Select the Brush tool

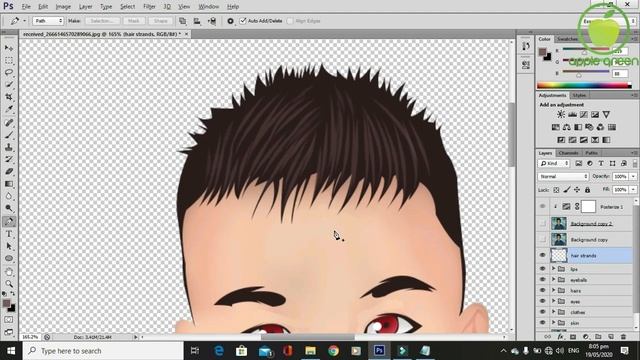coord(9,135)
